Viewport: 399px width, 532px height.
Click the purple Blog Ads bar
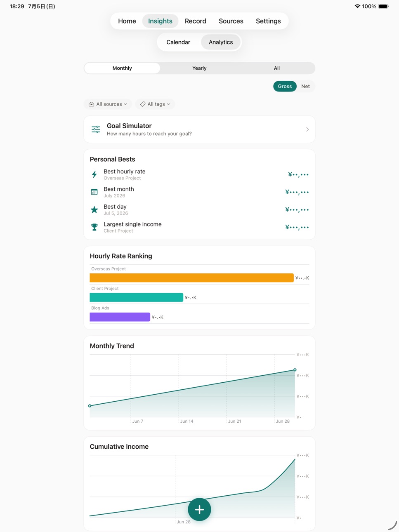click(x=120, y=317)
